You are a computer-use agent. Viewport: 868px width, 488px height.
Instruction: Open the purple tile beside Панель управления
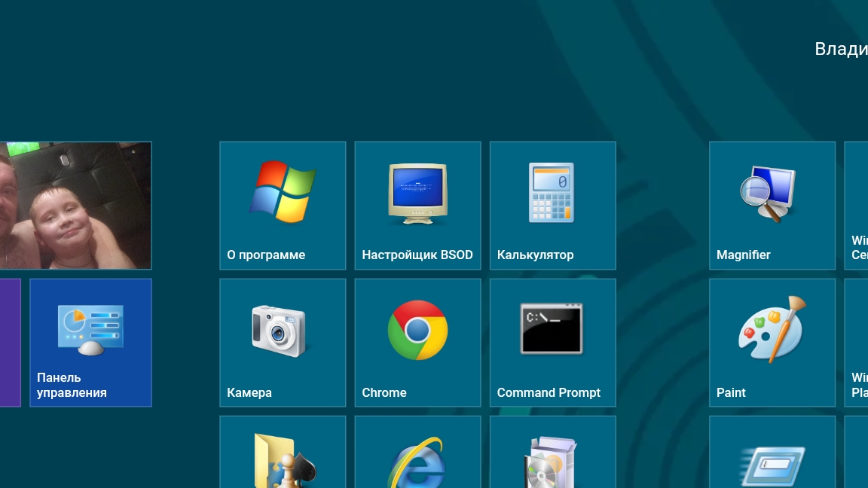[10, 343]
